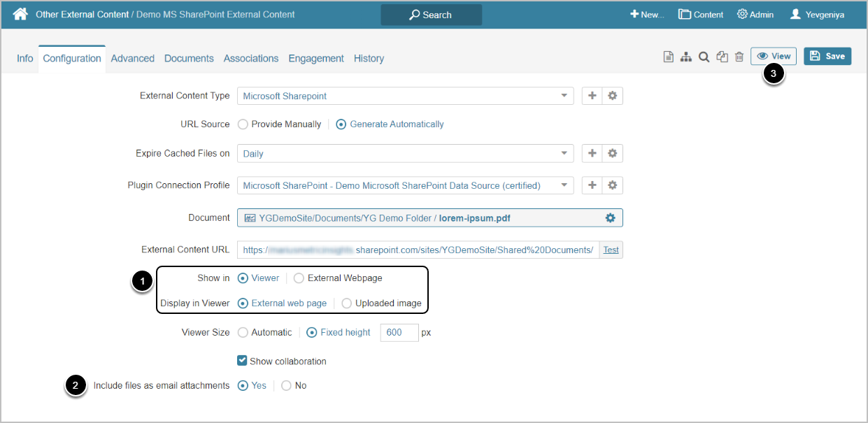Open the Engagement tab
This screenshot has height=423, width=868.
point(316,59)
